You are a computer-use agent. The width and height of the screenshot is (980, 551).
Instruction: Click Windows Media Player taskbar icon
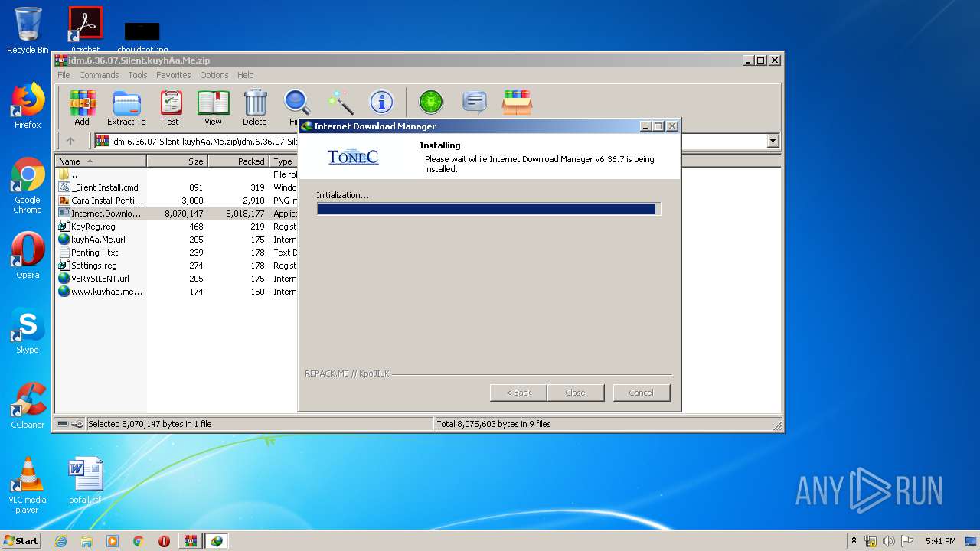pyautogui.click(x=113, y=541)
